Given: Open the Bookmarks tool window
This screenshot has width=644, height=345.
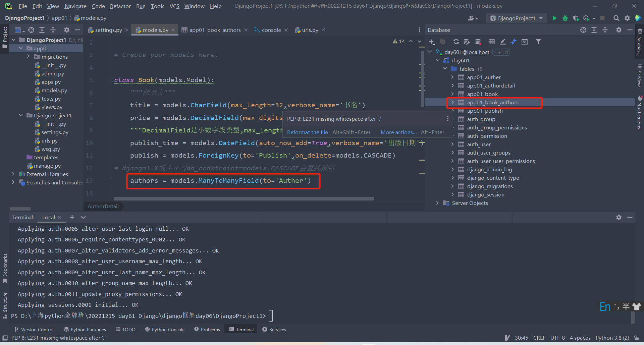Looking at the screenshot, I should [x=5, y=268].
